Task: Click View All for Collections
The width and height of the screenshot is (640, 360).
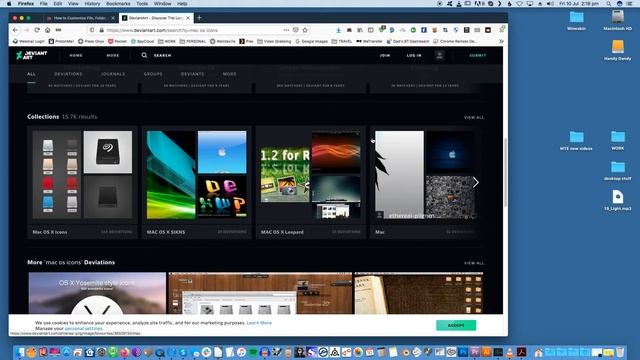Action: click(474, 118)
